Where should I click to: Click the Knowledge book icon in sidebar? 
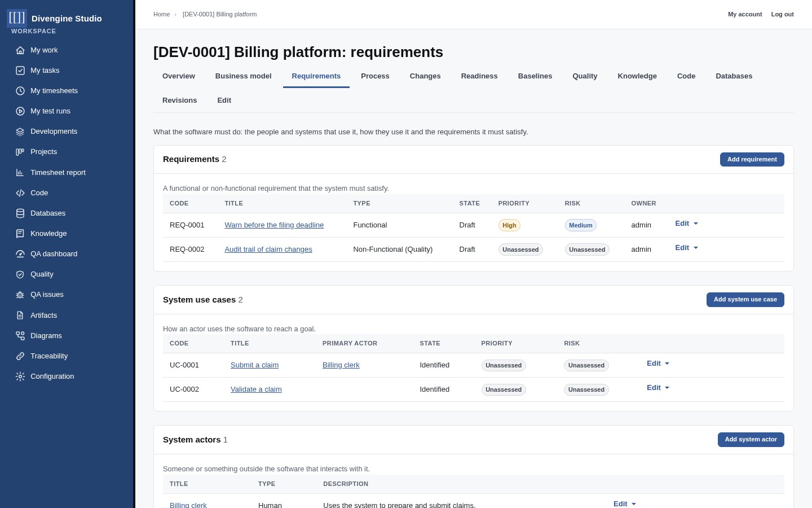(x=20, y=234)
